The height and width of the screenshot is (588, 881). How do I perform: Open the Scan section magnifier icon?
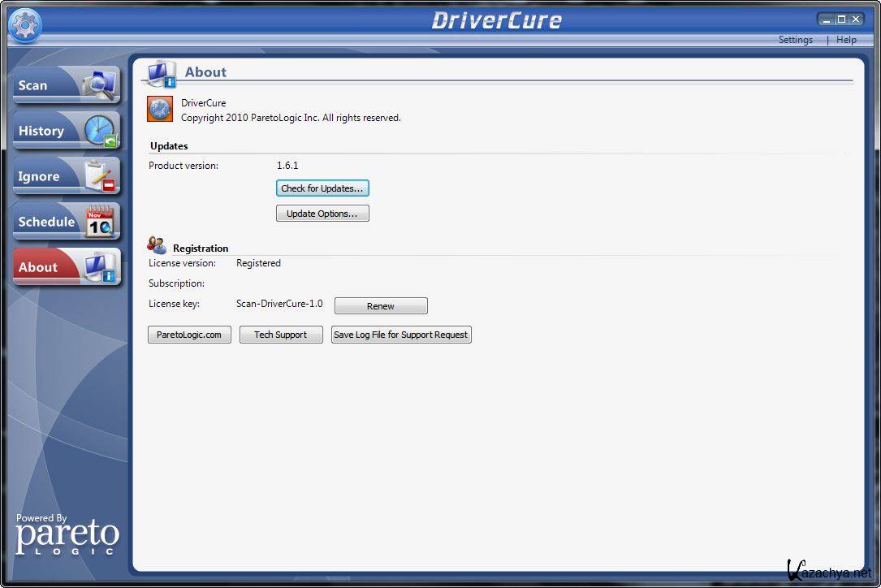[x=101, y=84]
